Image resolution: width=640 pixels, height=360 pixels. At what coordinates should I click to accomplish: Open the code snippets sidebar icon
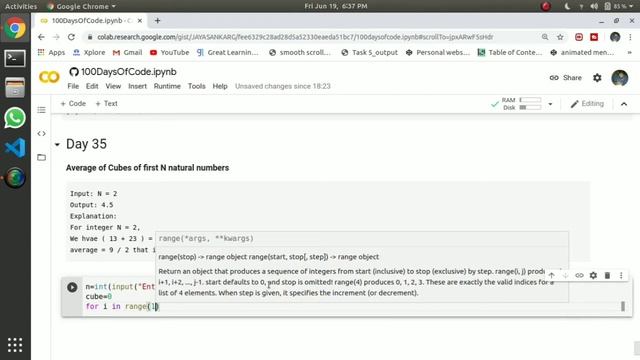click(41, 133)
